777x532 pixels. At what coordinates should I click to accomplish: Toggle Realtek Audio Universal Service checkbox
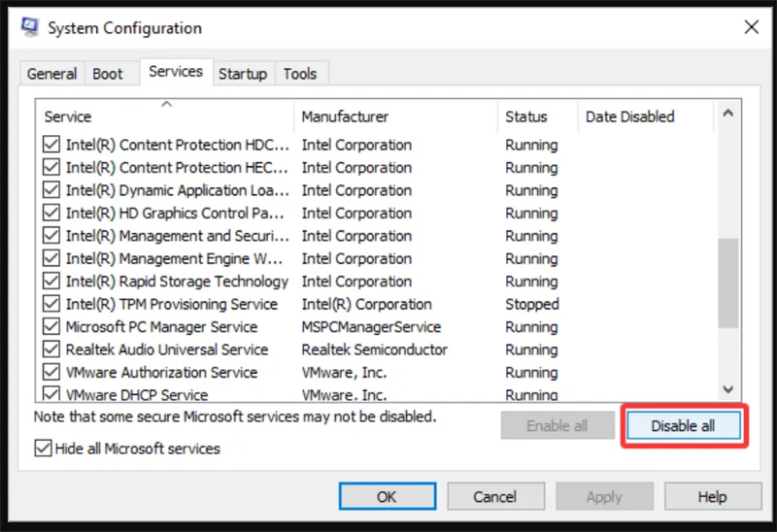click(51, 349)
